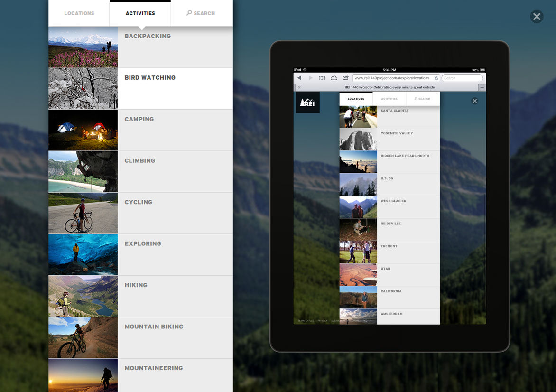Open the Mountain Biking activity
Viewport: 556px width, 392px height.
pos(154,327)
